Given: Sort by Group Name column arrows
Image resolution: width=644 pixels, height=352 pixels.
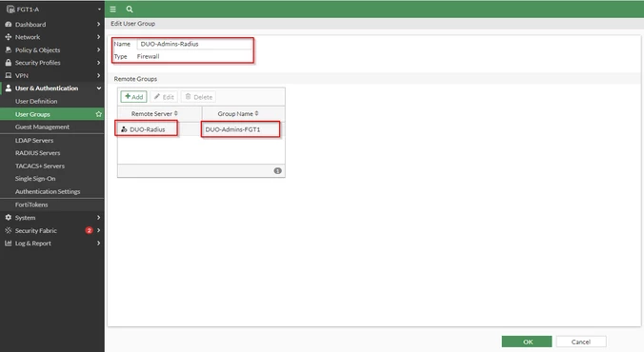Looking at the screenshot, I should pyautogui.click(x=256, y=113).
